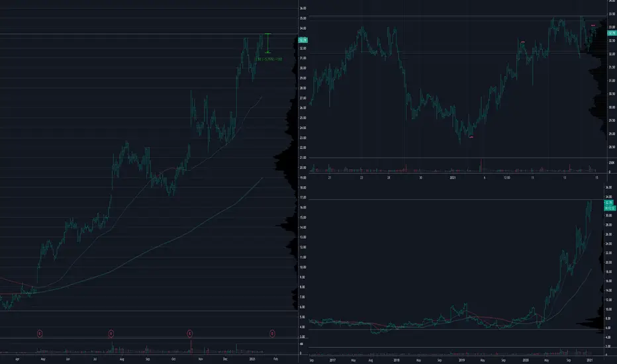Click the 32.78 price label on the bottom-right long-term chart
Viewport: 617px width, 364px height.
tap(610, 203)
